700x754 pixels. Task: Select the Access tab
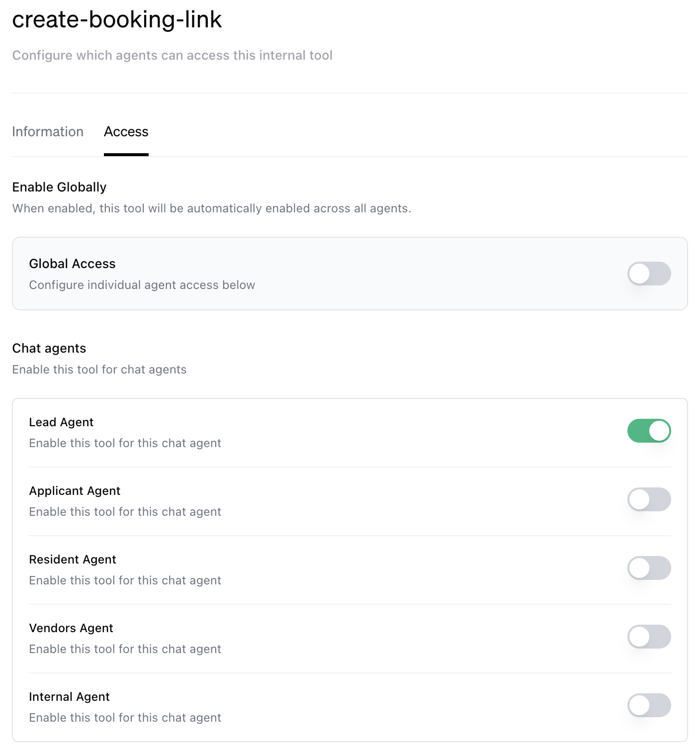126,132
